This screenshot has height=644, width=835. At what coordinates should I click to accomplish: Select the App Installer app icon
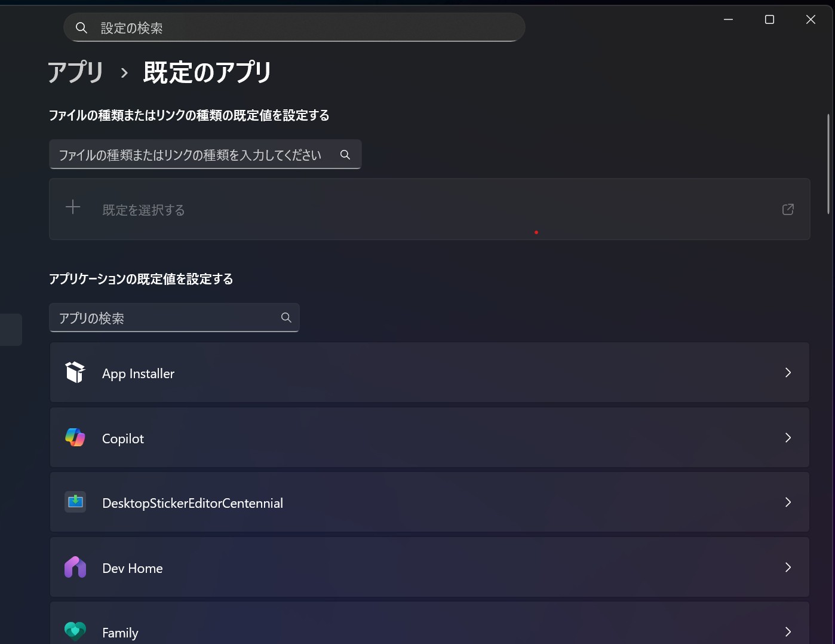75,372
